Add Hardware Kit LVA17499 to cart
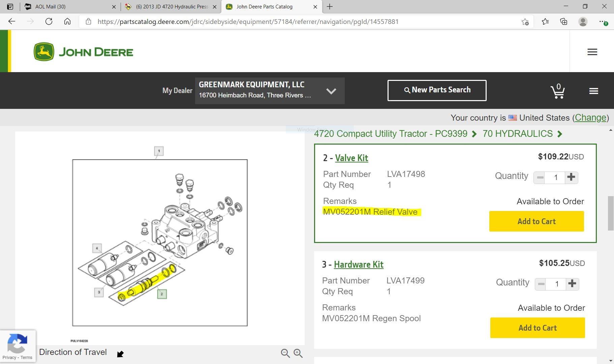The height and width of the screenshot is (364, 614). [x=538, y=328]
